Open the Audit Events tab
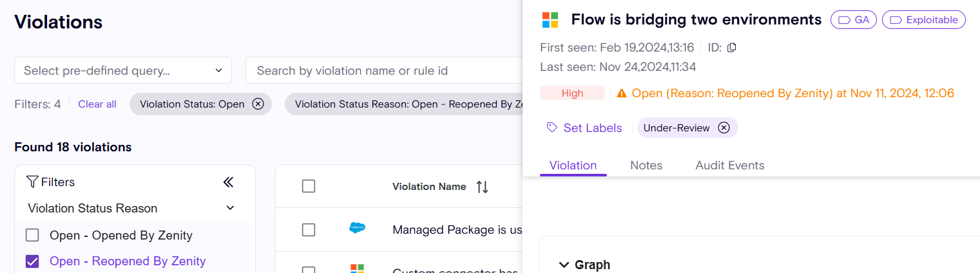 (729, 165)
